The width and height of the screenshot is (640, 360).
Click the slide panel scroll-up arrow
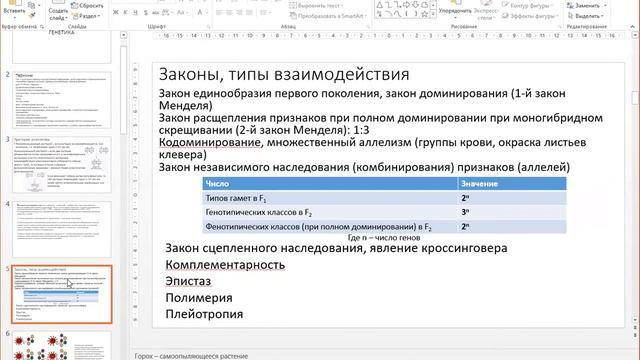[x=123, y=36]
